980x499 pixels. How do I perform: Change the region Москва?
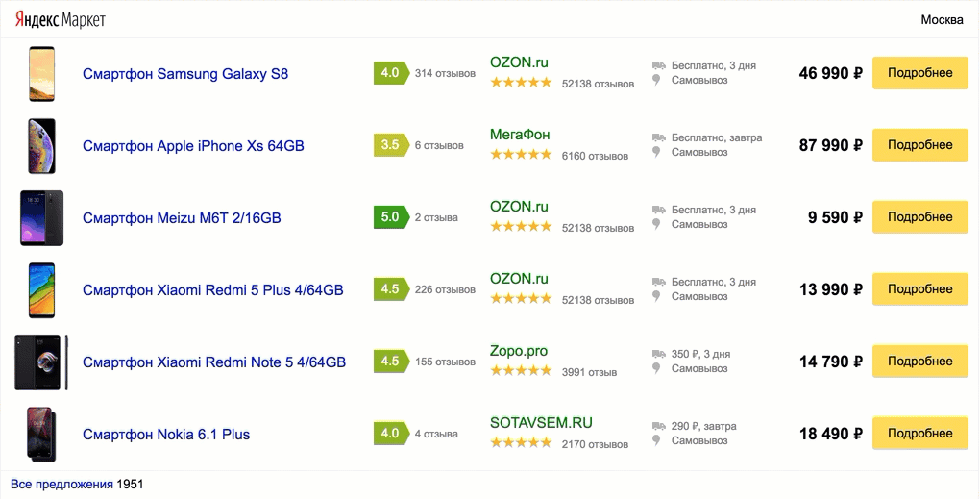click(x=942, y=20)
